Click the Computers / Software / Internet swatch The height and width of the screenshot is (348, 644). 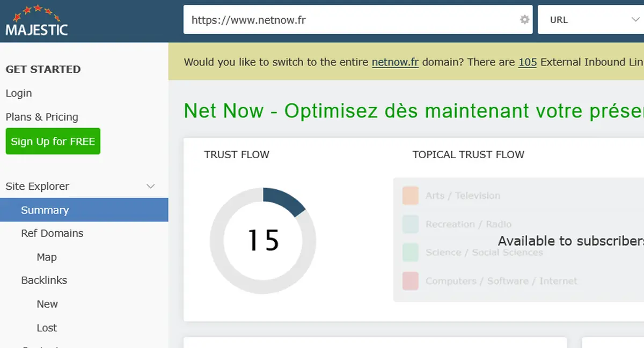click(x=411, y=280)
